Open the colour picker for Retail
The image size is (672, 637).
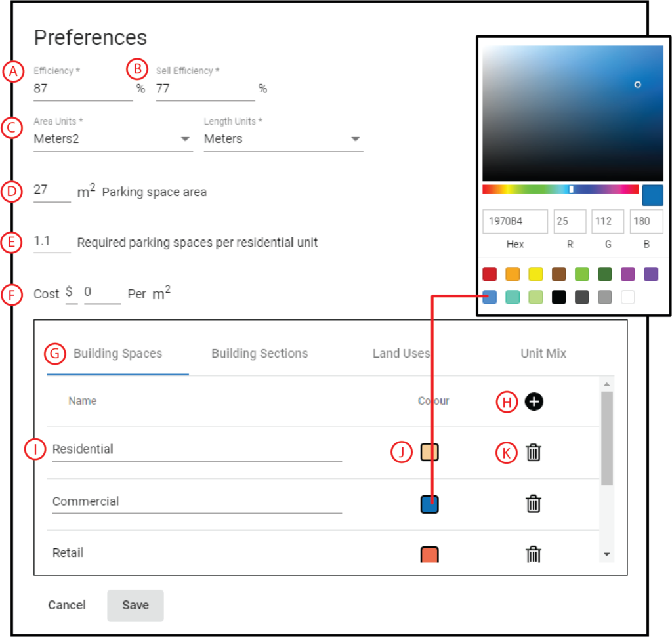click(x=429, y=554)
